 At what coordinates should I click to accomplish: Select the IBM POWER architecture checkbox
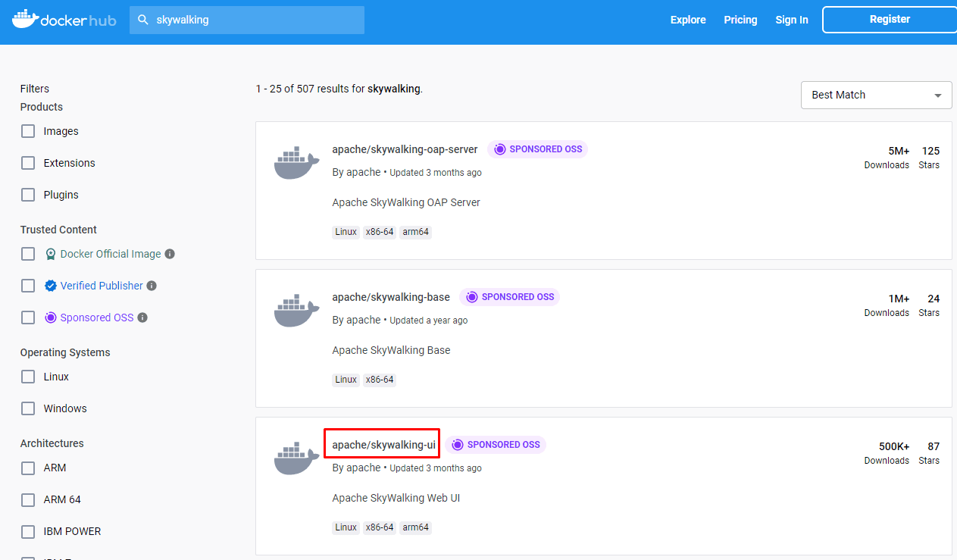(x=28, y=531)
